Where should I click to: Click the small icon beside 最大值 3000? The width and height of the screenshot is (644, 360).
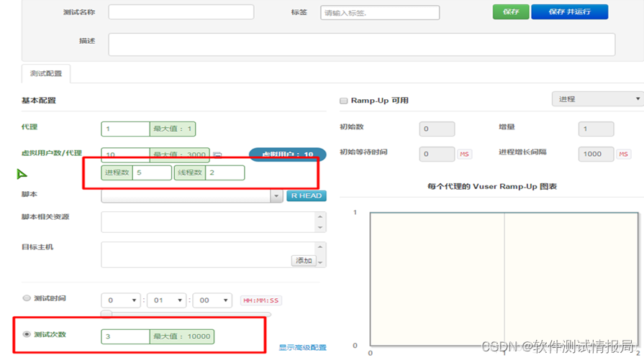[x=217, y=155]
